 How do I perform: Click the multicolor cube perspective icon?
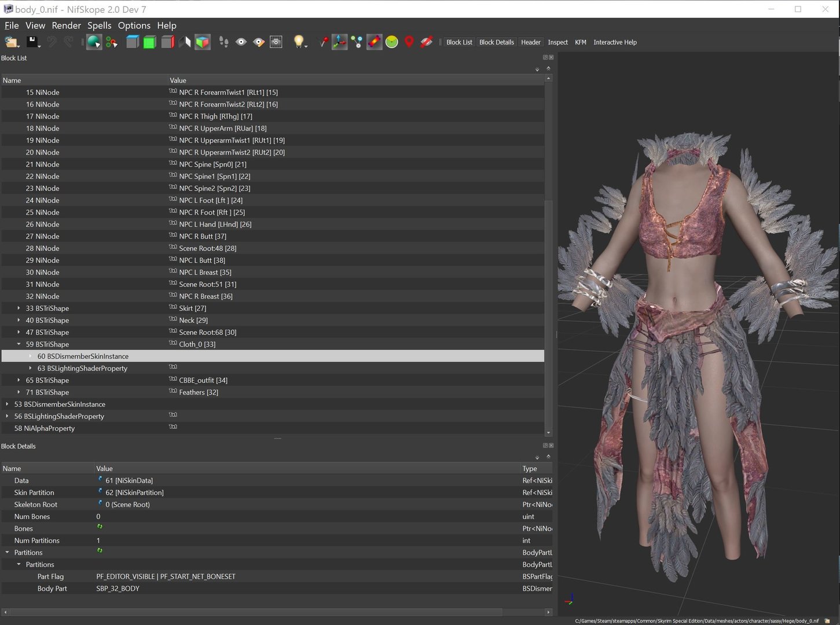pos(202,42)
